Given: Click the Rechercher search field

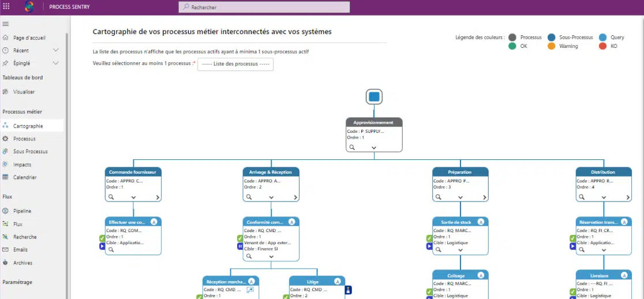Looking at the screenshot, I should [x=264, y=8].
